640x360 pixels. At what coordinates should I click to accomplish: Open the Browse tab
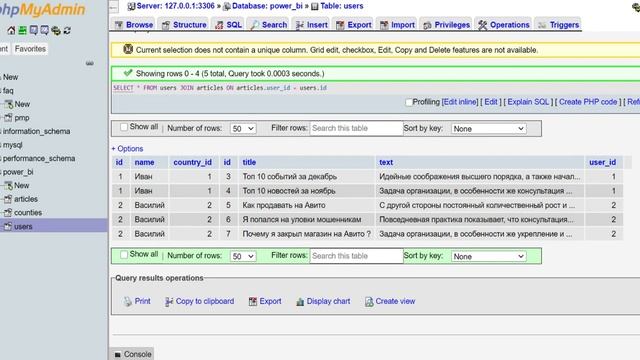click(x=134, y=25)
